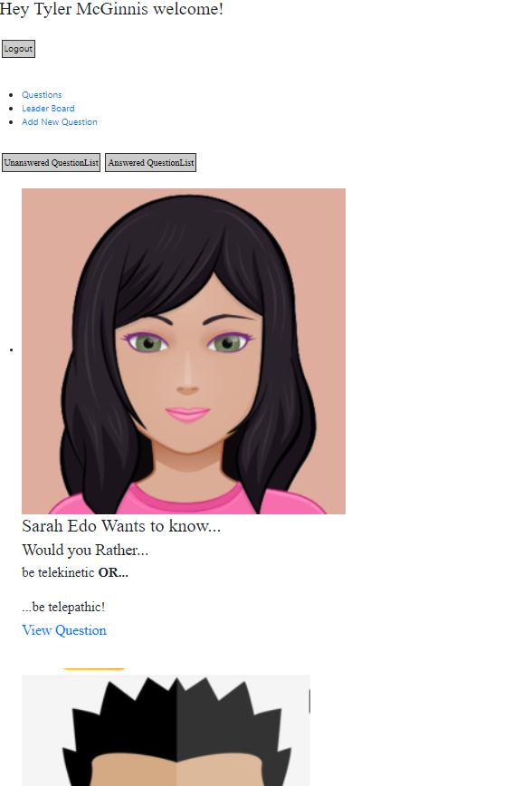
Task: Switch to Answered QuestionList
Action: 151,162
